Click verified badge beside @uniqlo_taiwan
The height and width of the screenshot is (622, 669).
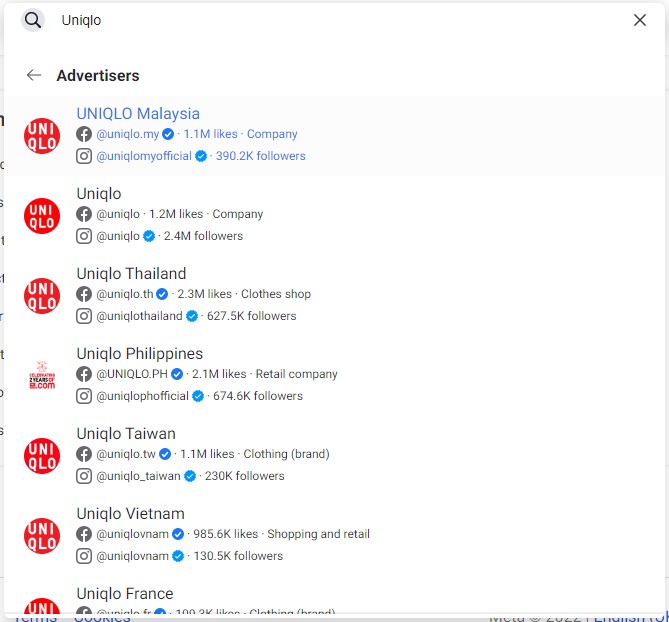(x=190, y=476)
